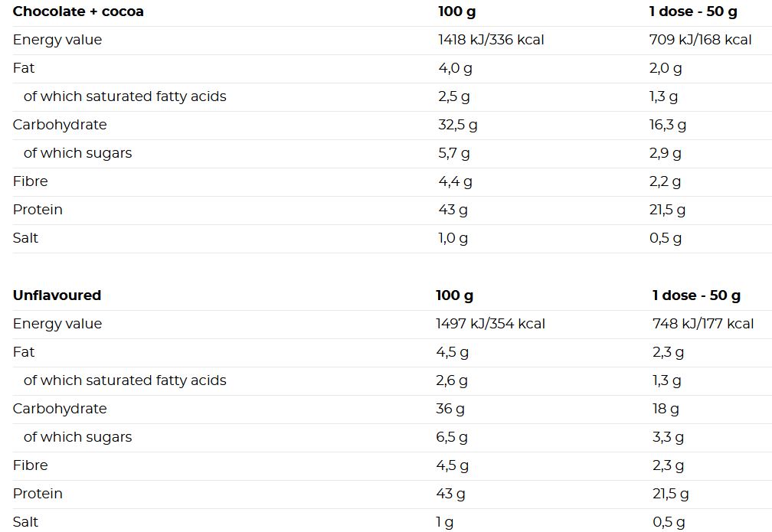Click the 5,7 g sugars value
Image resolution: width=772 pixels, height=532 pixels.
click(x=454, y=154)
